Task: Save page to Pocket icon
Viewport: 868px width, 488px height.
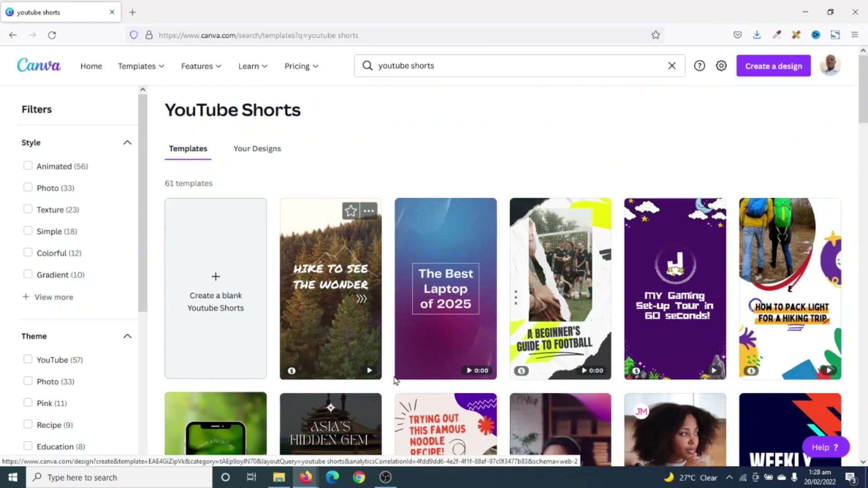Action: [737, 35]
